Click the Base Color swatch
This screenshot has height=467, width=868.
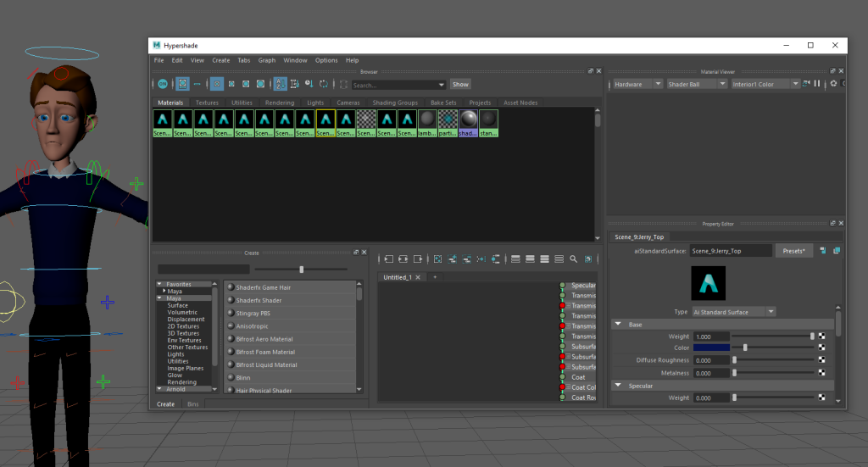tap(711, 348)
